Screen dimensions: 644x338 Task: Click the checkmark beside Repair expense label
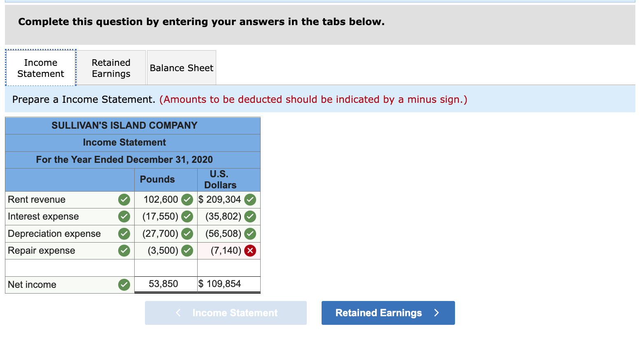tap(124, 250)
